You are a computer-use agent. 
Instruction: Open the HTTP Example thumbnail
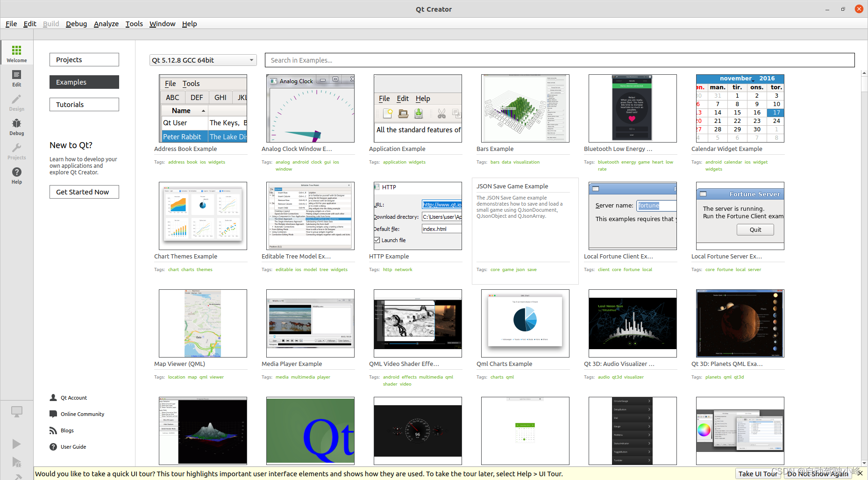point(418,216)
